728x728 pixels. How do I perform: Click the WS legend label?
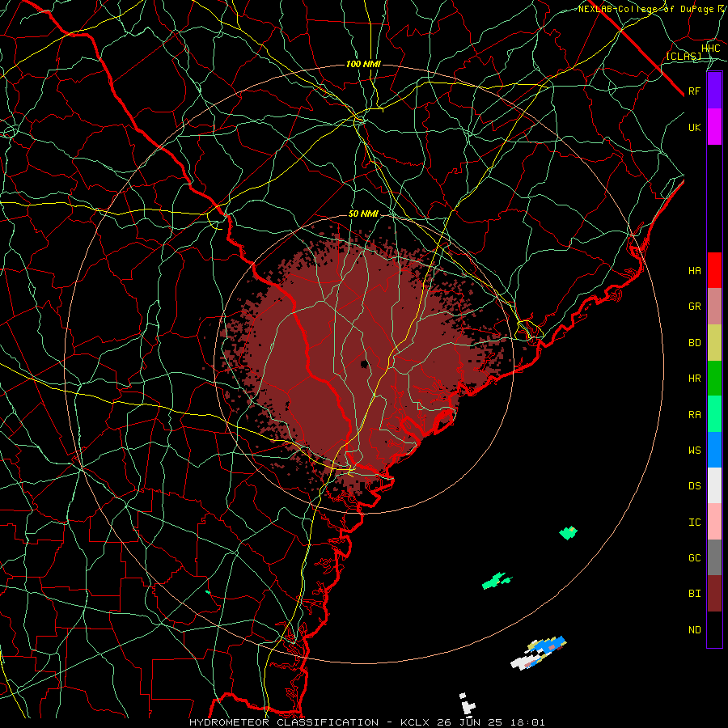pyautogui.click(x=695, y=451)
